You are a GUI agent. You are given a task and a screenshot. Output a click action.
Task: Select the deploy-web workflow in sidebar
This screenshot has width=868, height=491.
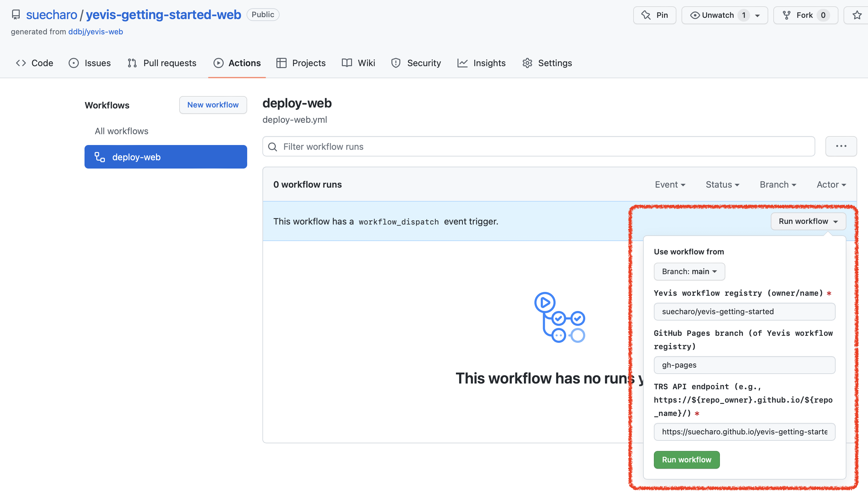point(166,157)
